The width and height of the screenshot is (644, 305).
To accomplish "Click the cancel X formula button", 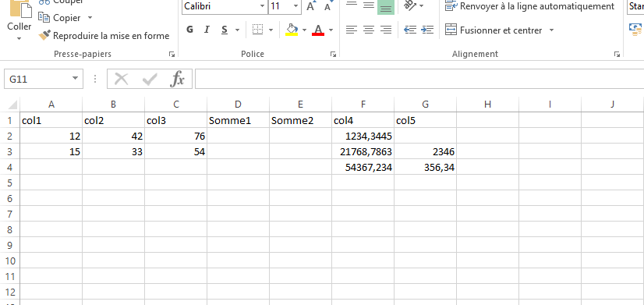I will 121,79.
